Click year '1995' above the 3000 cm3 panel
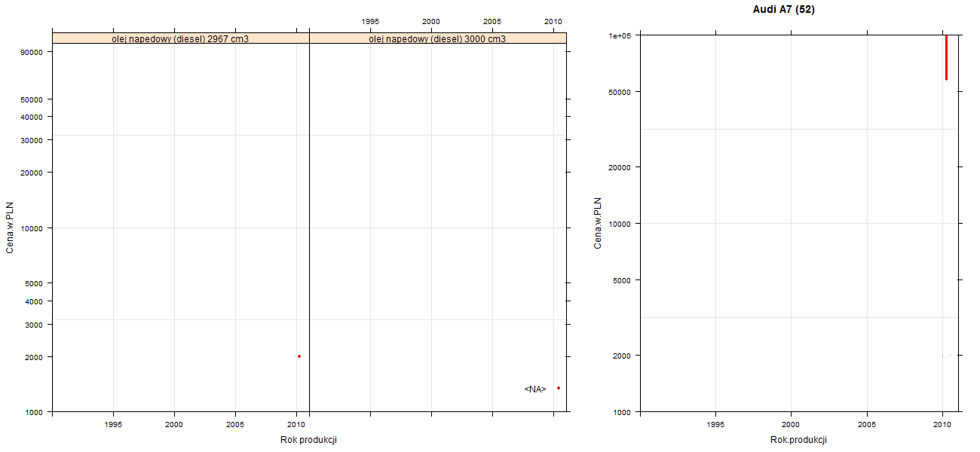This screenshot has height=452, width=980. pyautogui.click(x=370, y=22)
